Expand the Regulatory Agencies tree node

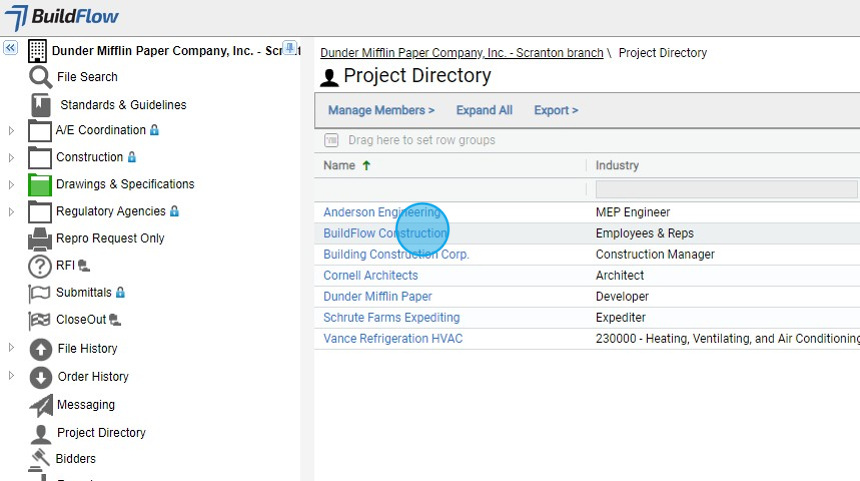[11, 211]
